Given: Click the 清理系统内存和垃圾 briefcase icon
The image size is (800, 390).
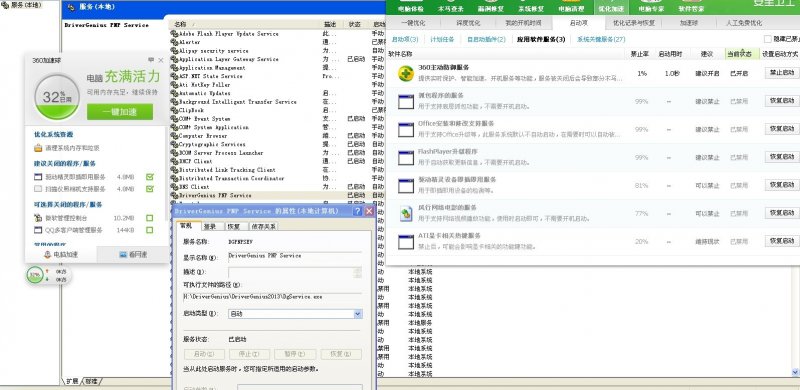Looking at the screenshot, I should [x=38, y=148].
